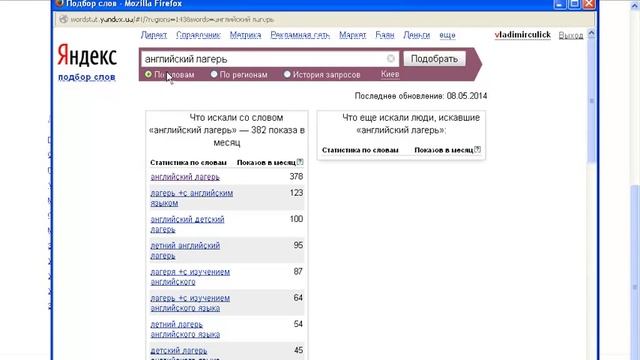The image size is (640, 360).
Task: Open the английский лагерь keyword link
Action: click(x=185, y=177)
